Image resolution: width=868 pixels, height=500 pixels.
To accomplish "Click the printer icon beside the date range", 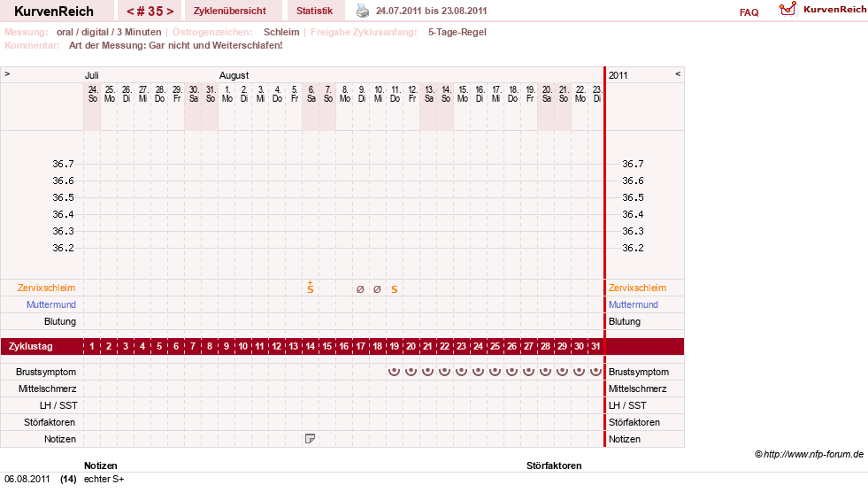I will tap(363, 11).
